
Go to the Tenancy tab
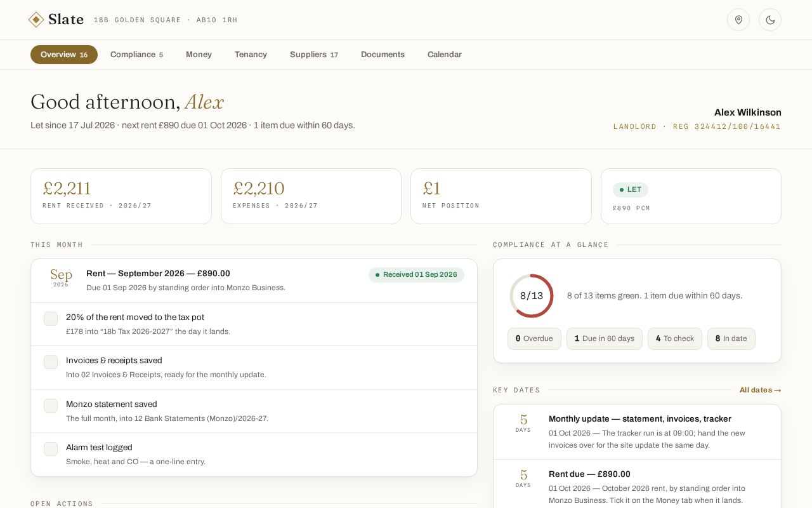click(x=251, y=55)
